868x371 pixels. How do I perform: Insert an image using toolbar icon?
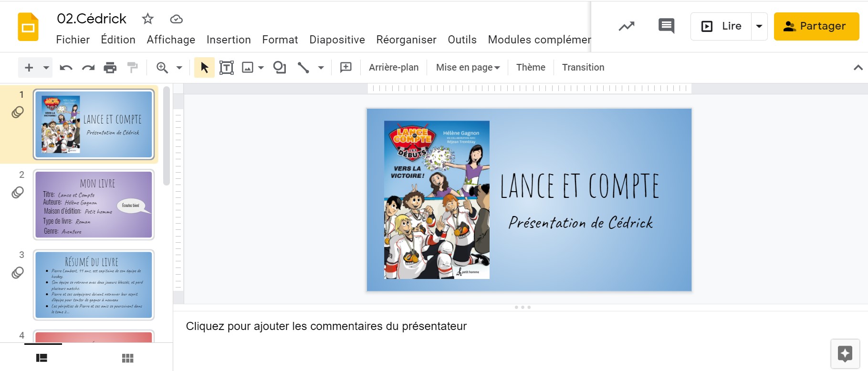[x=248, y=68]
